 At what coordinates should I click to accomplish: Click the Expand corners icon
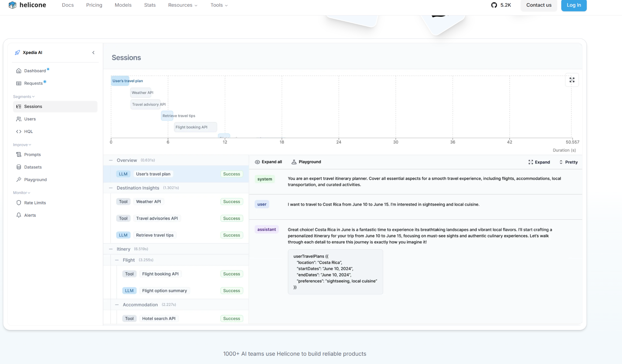(531, 162)
